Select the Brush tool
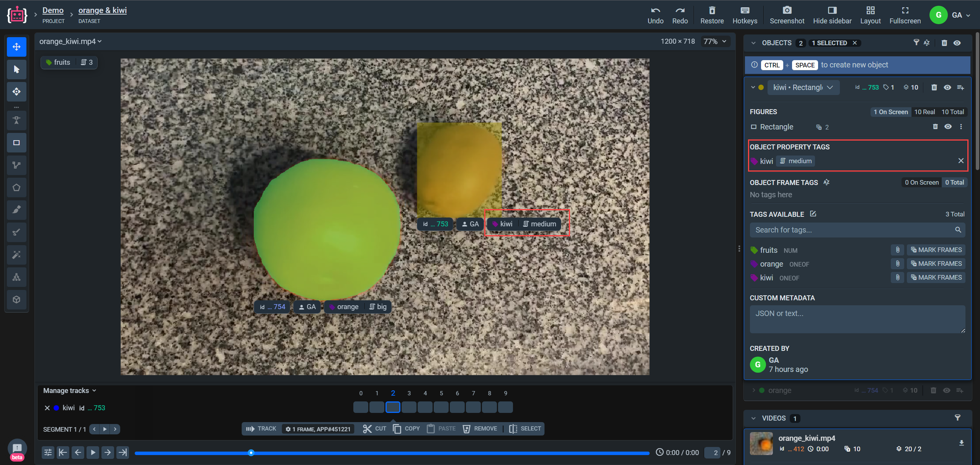 tap(16, 210)
